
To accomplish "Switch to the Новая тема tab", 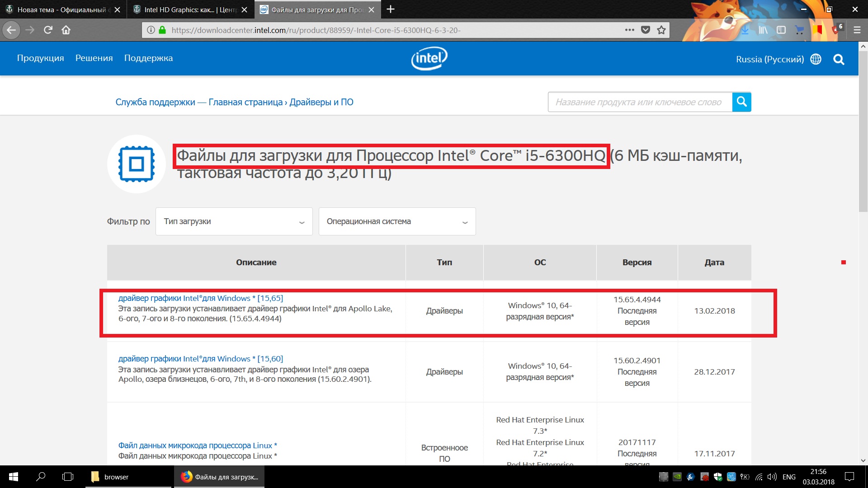I will point(62,9).
